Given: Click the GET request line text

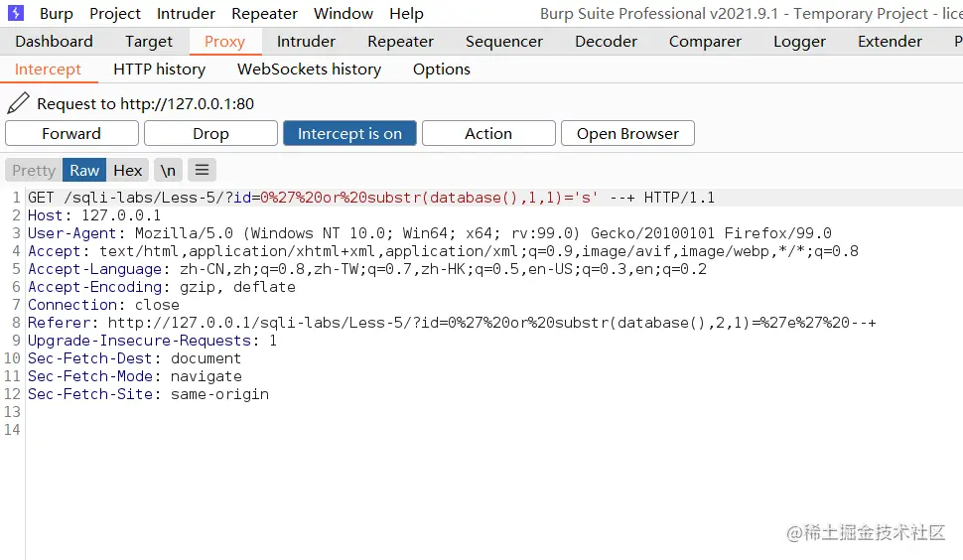Looking at the screenshot, I should 371,198.
